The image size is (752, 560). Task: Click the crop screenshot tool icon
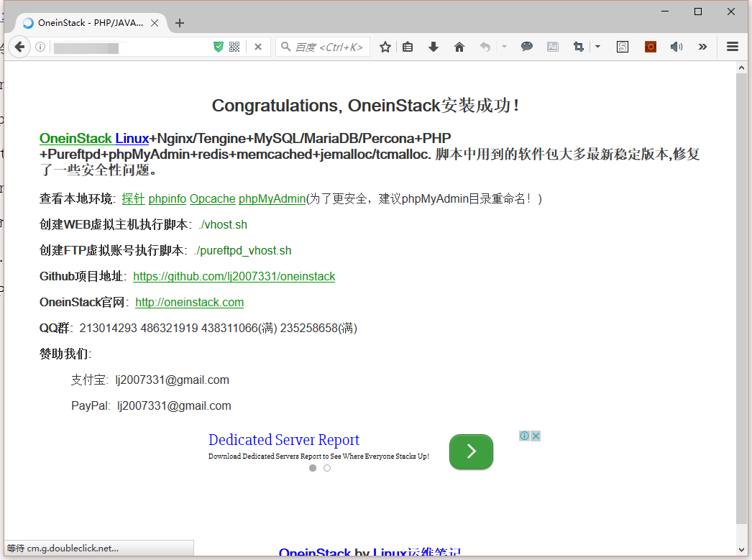579,47
